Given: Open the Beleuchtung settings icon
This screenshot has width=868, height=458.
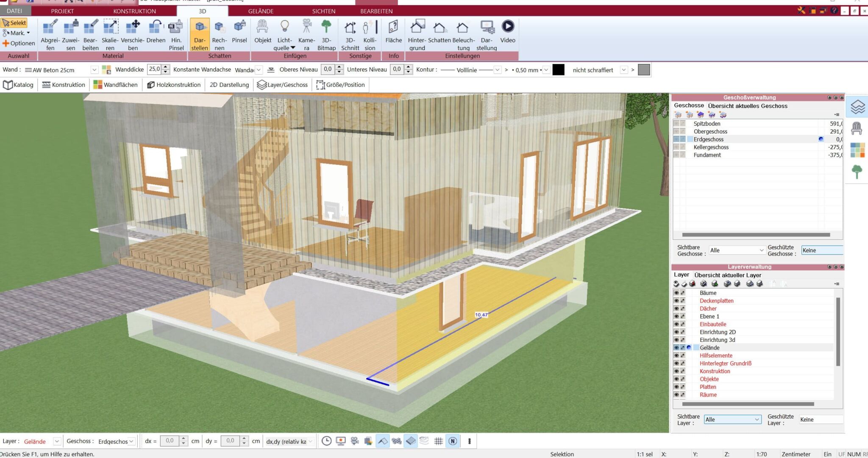Looking at the screenshot, I should pos(463,34).
